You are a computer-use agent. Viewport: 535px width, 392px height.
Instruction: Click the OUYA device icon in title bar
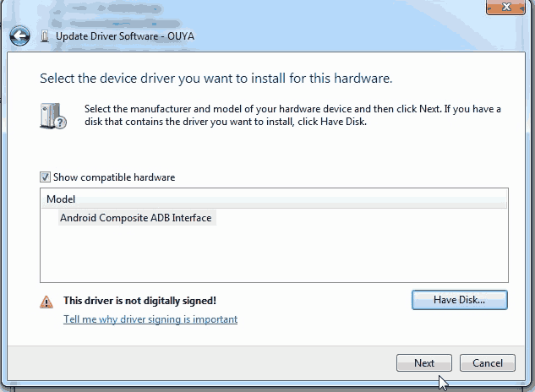[x=44, y=36]
